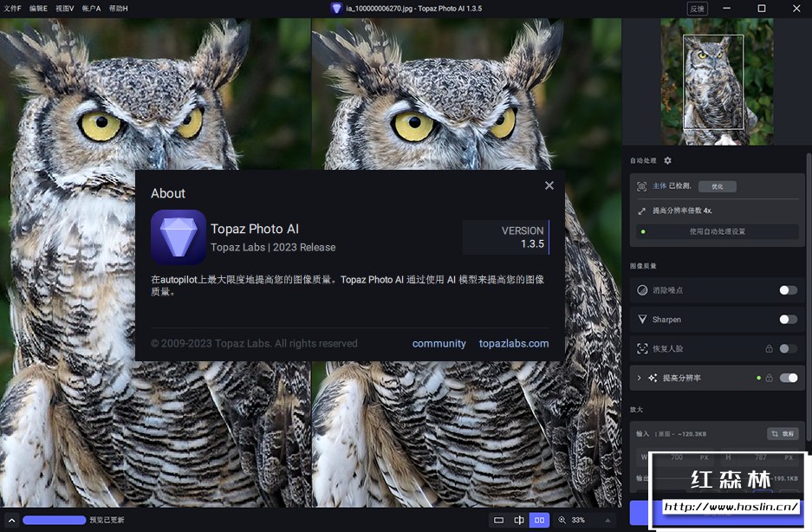Open the 视图V menu
The image size is (812, 532).
click(x=65, y=9)
